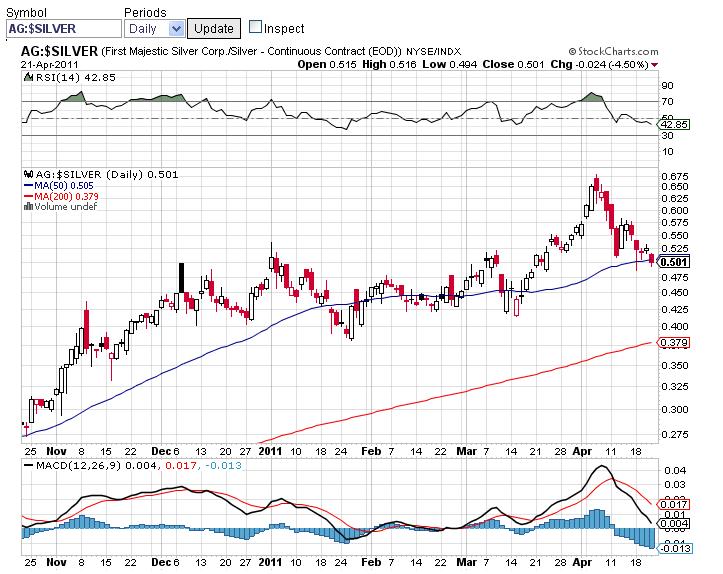The width and height of the screenshot is (723, 574).
Task: Click the candlestick icon beside AG:$SILVER (Daily) legend
Action: coord(28,174)
